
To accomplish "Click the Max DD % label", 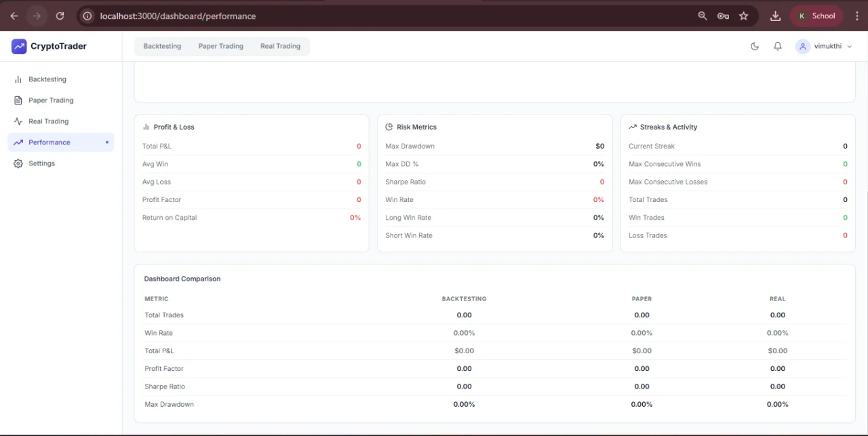I will tap(402, 164).
